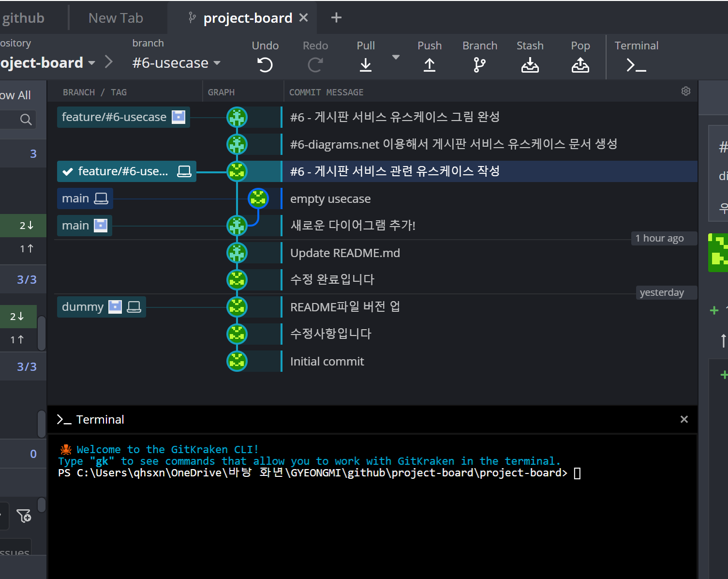
Task: Click into the terminal PowerShell prompt line
Action: click(x=319, y=472)
